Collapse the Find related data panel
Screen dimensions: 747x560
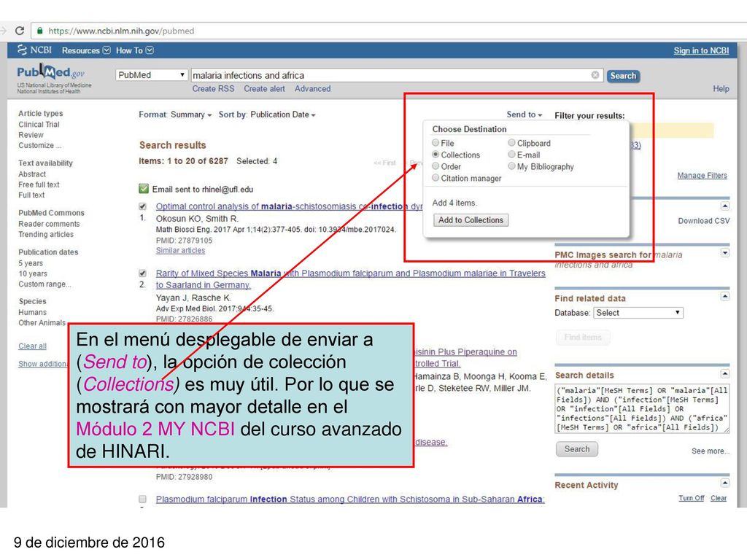click(x=724, y=297)
